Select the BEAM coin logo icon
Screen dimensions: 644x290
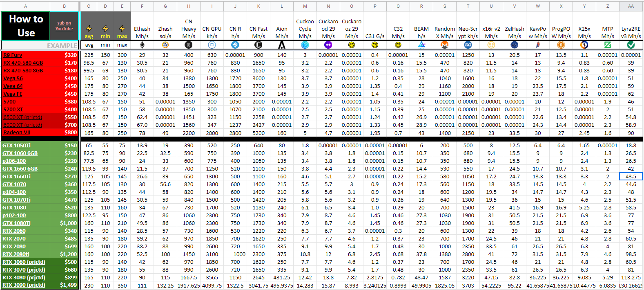421,45
